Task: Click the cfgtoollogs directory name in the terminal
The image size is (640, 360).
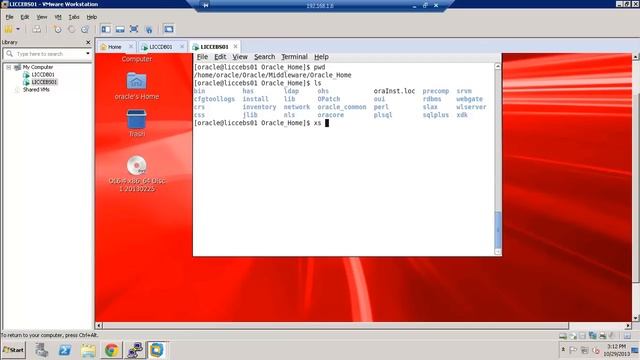Action: click(x=214, y=99)
